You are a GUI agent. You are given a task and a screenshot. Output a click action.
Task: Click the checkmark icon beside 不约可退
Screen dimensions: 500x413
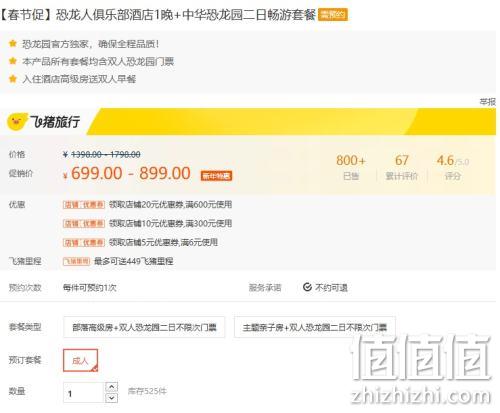tap(307, 287)
